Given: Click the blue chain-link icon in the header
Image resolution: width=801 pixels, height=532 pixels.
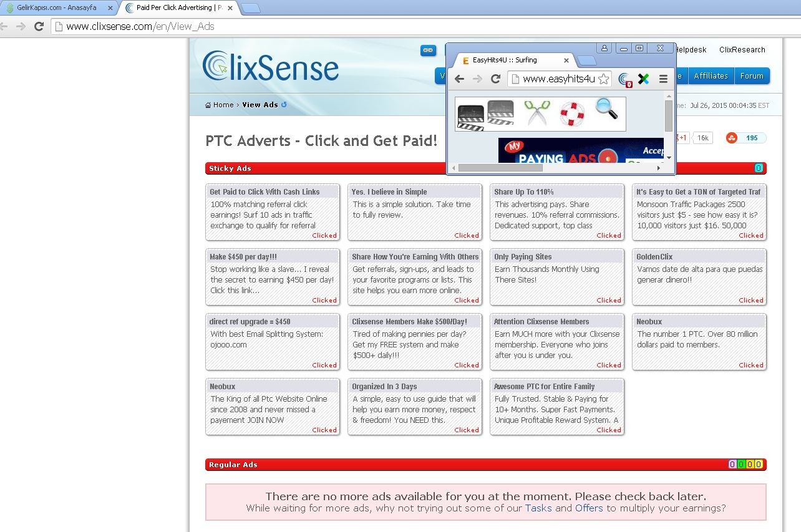Looking at the screenshot, I should click(x=428, y=50).
